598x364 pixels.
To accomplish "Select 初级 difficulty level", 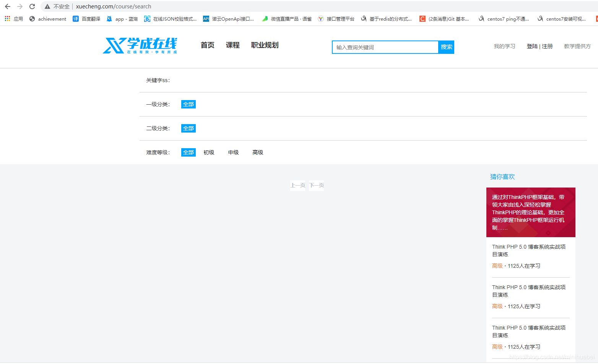I will pos(209,152).
